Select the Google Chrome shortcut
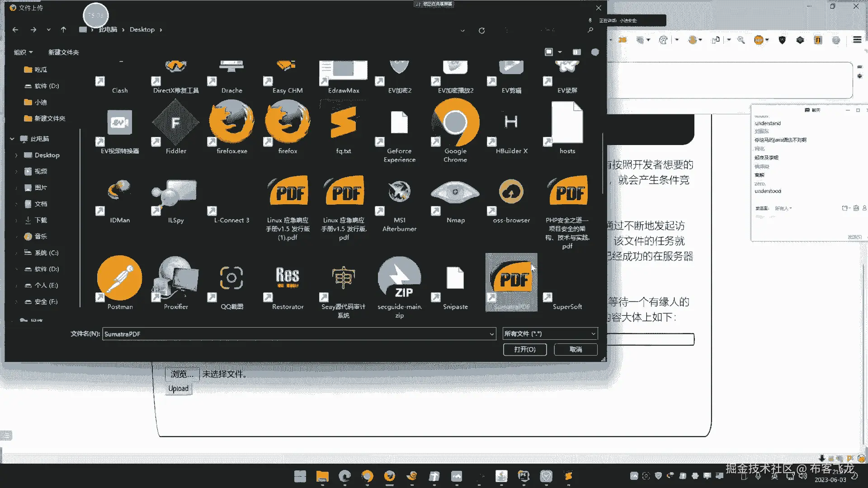 (455, 123)
